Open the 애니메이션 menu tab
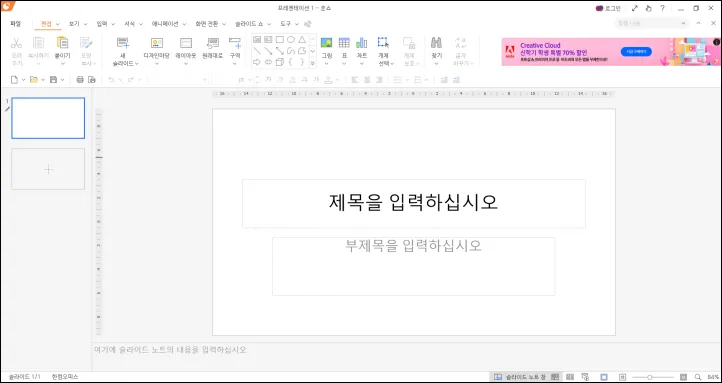 click(164, 23)
